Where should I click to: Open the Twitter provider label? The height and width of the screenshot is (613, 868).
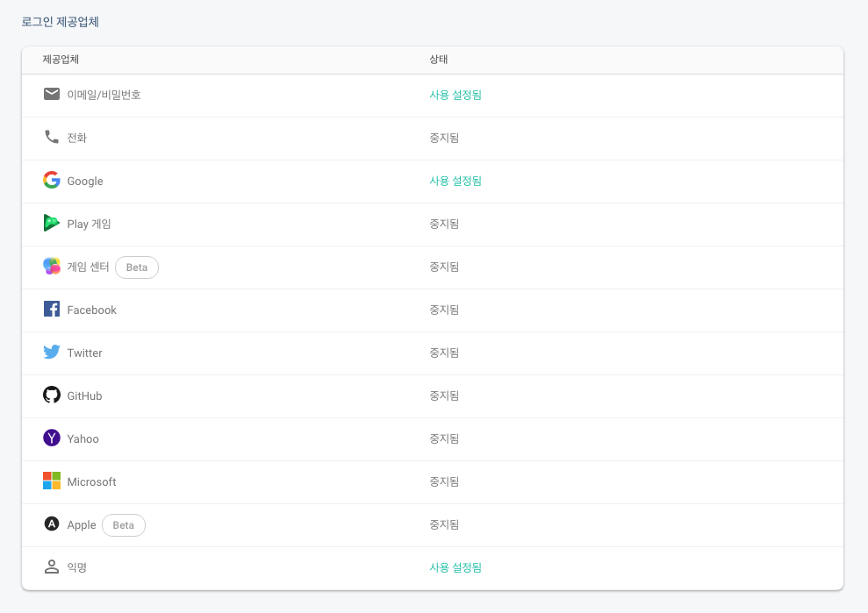pos(84,353)
